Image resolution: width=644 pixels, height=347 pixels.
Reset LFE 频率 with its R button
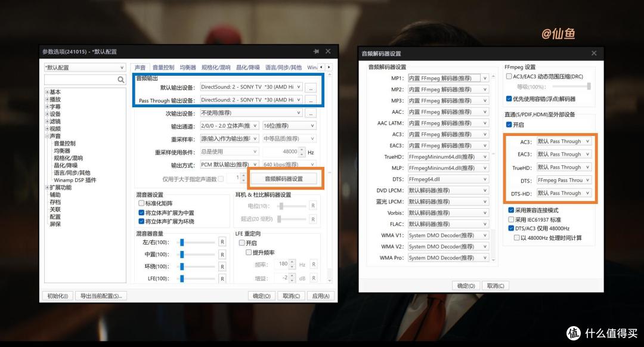(314, 265)
